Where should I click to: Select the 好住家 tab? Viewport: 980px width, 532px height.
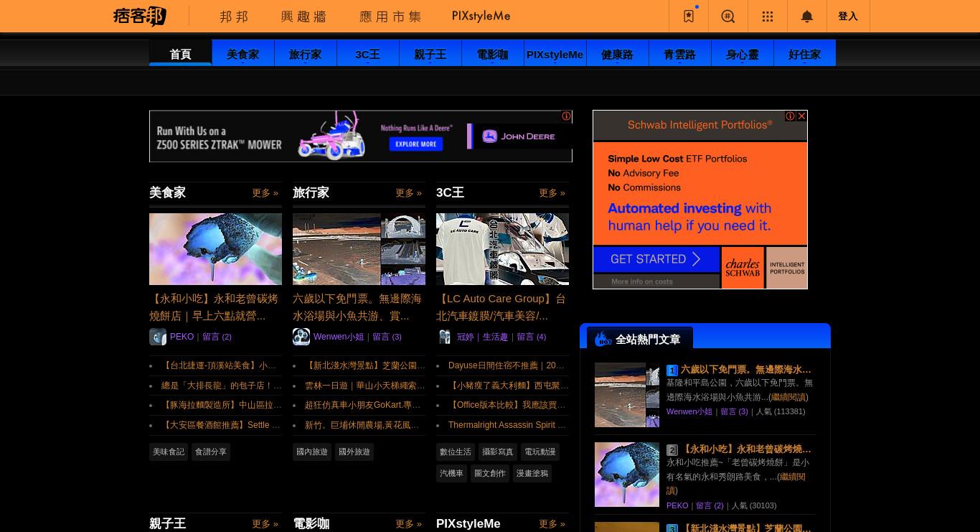click(x=805, y=54)
